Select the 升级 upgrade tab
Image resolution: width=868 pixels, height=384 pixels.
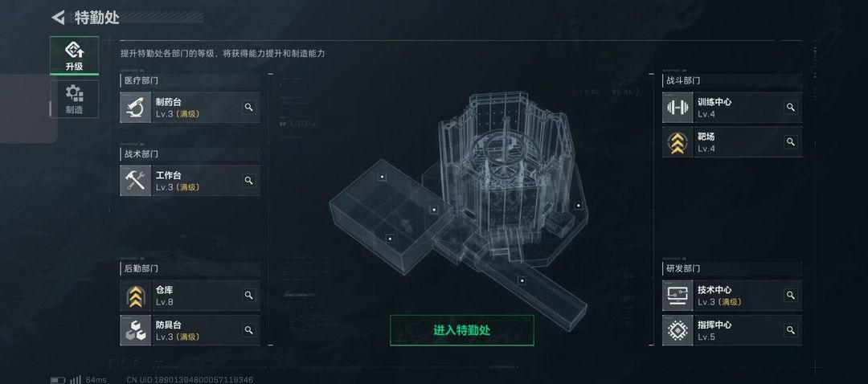(74, 56)
